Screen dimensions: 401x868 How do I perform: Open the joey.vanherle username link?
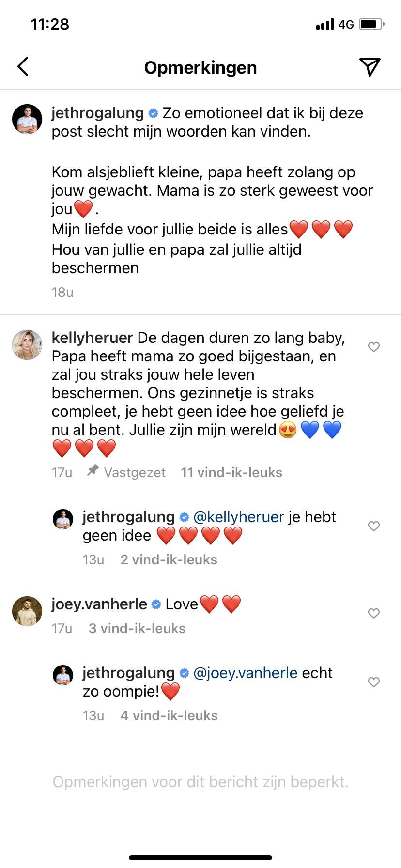point(99,604)
